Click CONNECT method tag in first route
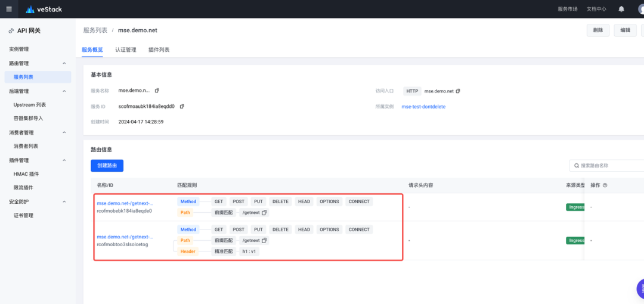Screen dimensions: 644x304 click(x=359, y=201)
